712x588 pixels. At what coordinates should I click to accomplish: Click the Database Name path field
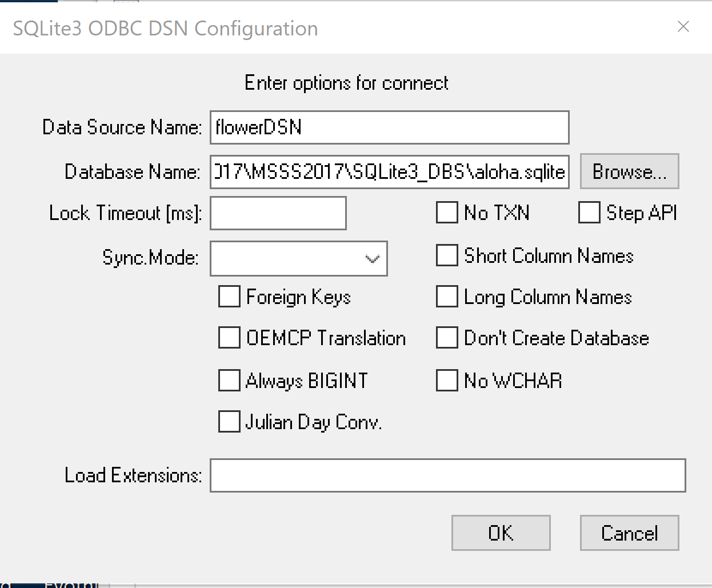pos(390,171)
